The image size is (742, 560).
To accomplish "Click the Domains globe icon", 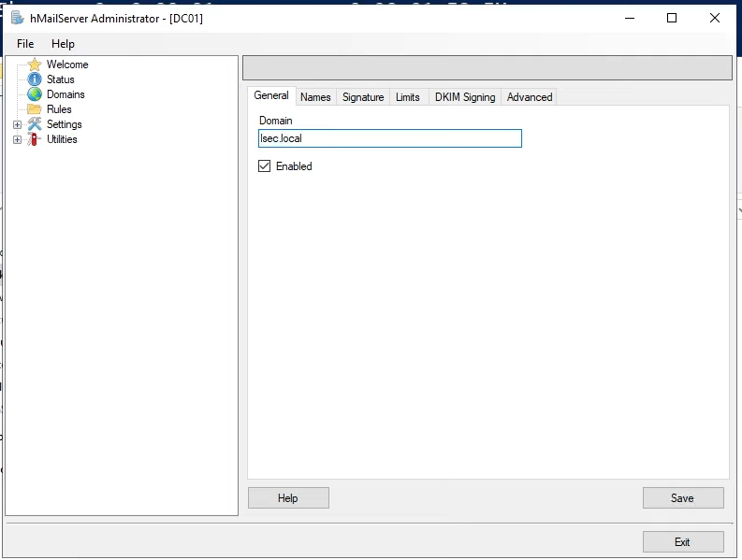I will point(35,94).
